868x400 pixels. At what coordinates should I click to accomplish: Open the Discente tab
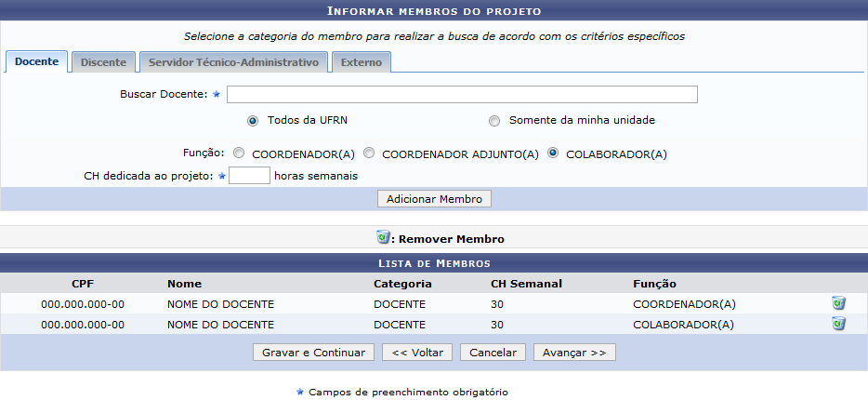pos(103,62)
